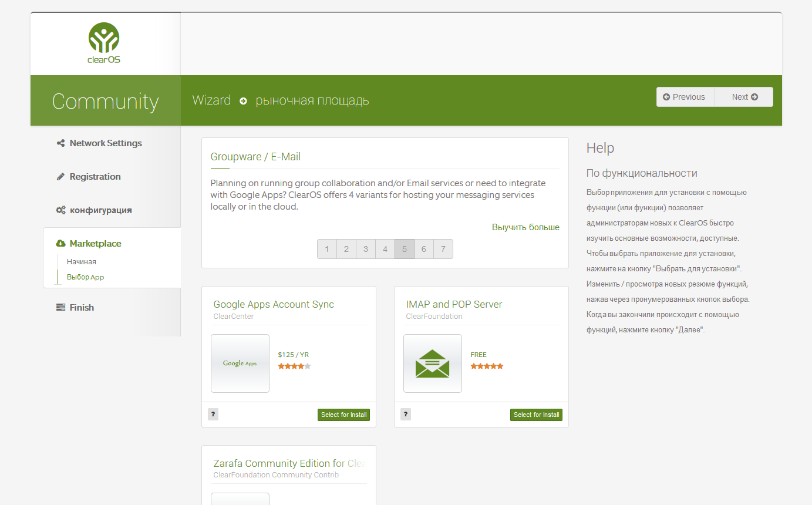Open the Google Apps Account Sync thumbnail
812x505 pixels.
point(240,363)
